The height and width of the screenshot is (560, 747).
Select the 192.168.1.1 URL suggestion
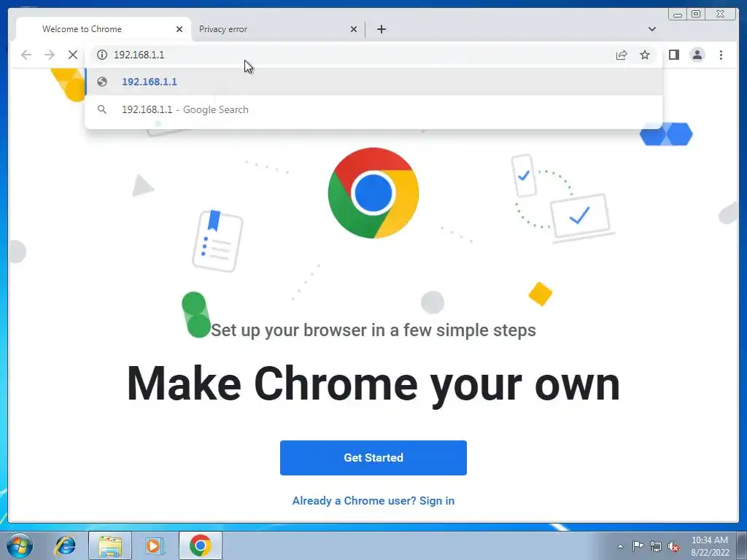pos(373,82)
